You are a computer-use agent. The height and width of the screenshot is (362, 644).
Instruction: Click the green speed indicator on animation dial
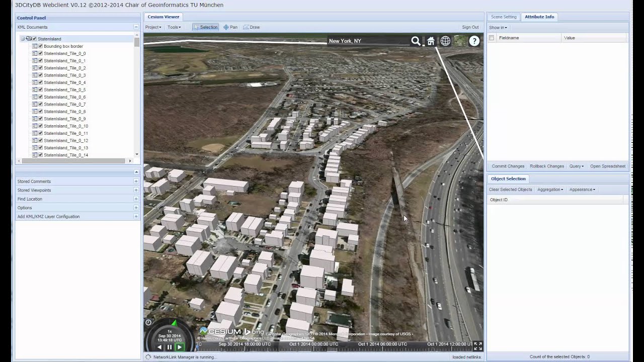(174, 322)
